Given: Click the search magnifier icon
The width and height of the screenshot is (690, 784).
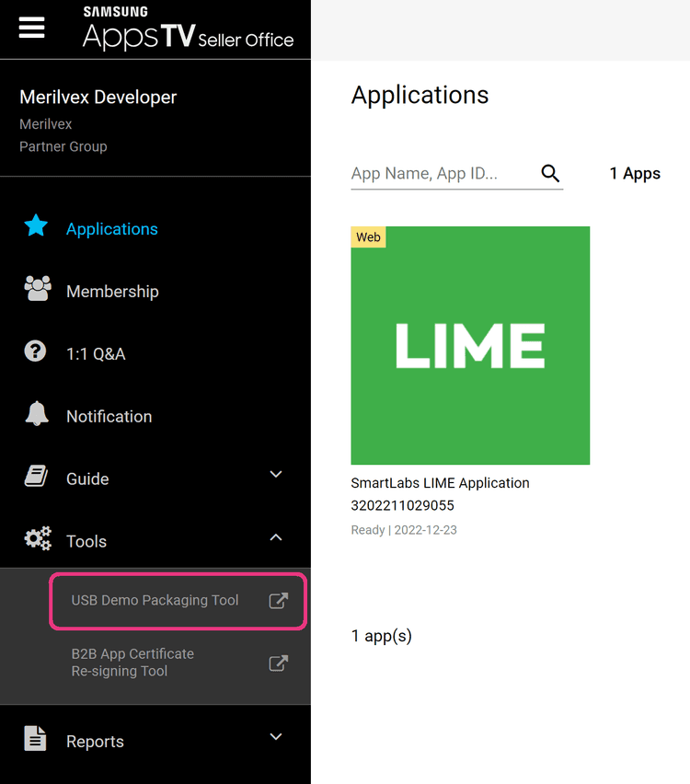Looking at the screenshot, I should click(x=550, y=173).
